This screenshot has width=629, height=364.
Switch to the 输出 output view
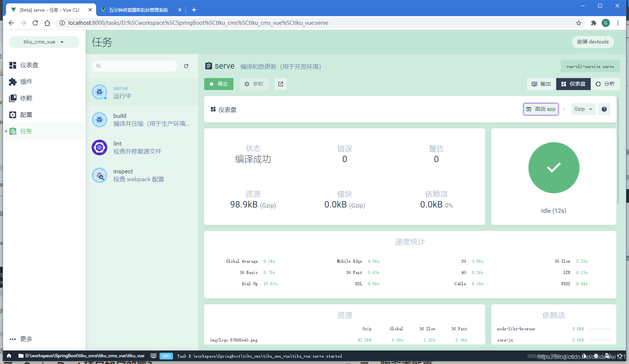coord(540,84)
